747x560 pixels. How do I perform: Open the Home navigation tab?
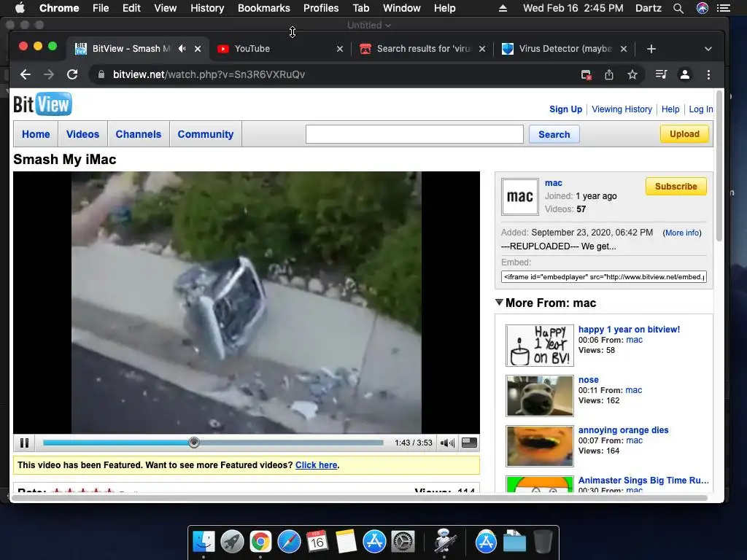36,134
